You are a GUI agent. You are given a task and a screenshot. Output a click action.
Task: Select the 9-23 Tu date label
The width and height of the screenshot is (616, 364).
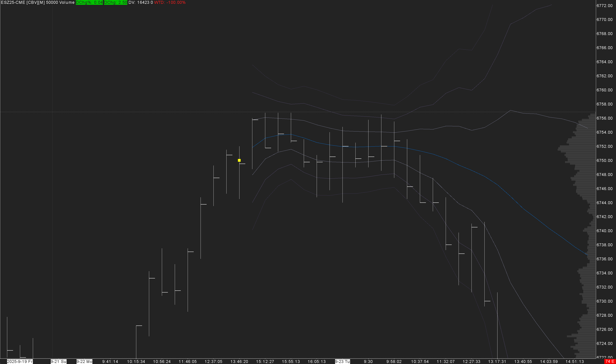(x=342, y=362)
